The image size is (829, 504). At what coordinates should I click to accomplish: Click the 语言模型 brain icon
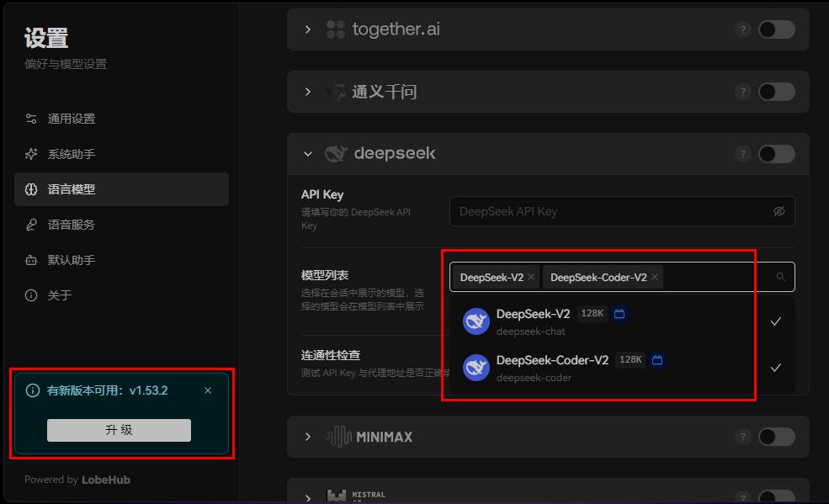click(31, 189)
